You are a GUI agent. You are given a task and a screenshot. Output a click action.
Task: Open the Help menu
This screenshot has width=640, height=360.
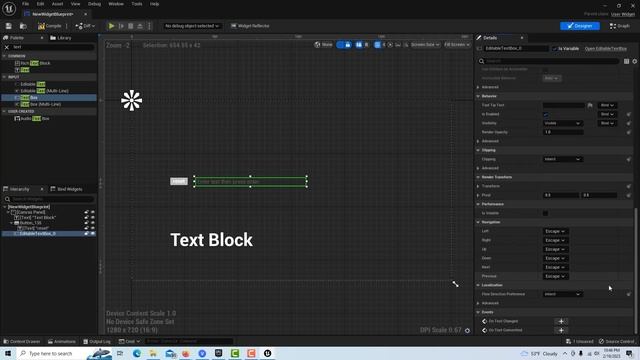[x=154, y=4]
